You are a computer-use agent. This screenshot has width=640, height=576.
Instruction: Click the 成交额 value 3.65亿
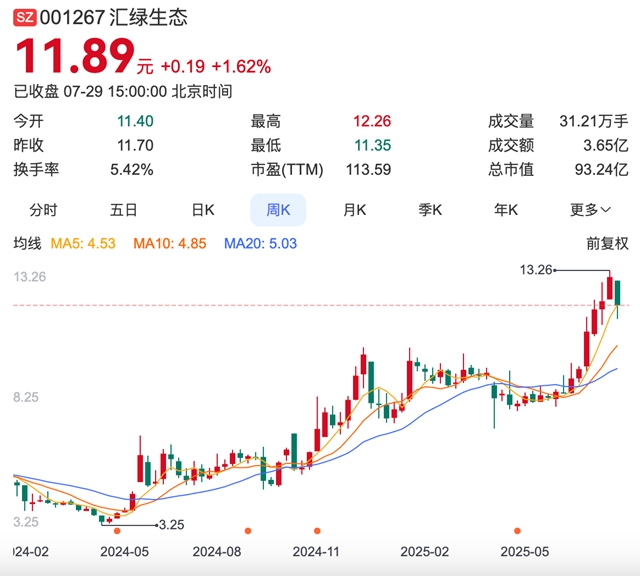click(606, 145)
